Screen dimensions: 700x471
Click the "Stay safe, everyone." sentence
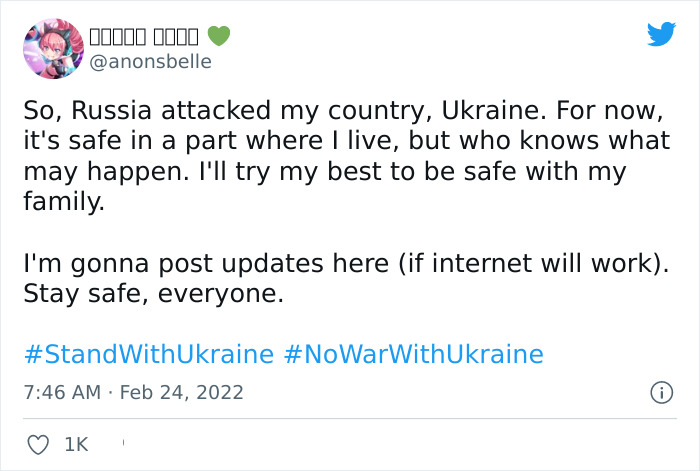(x=154, y=296)
